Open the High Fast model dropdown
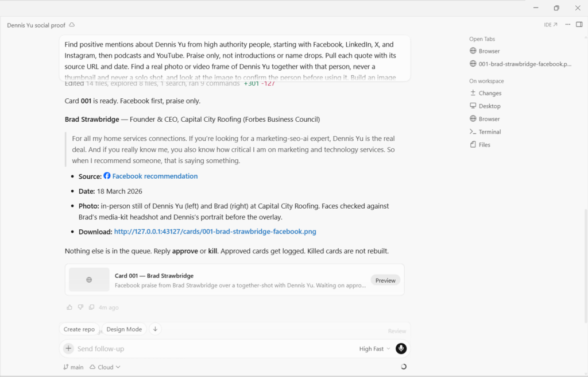Screen dimensions: 588x377 [x=374, y=349]
